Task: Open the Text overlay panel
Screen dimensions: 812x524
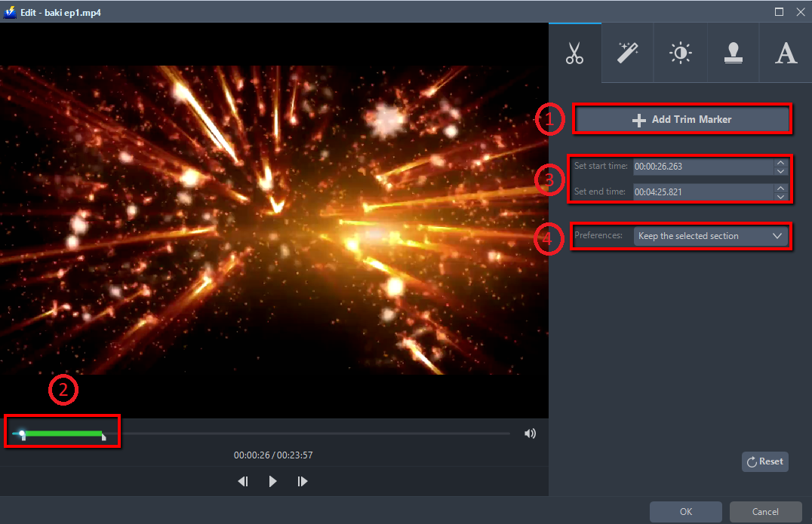Action: pyautogui.click(x=786, y=52)
